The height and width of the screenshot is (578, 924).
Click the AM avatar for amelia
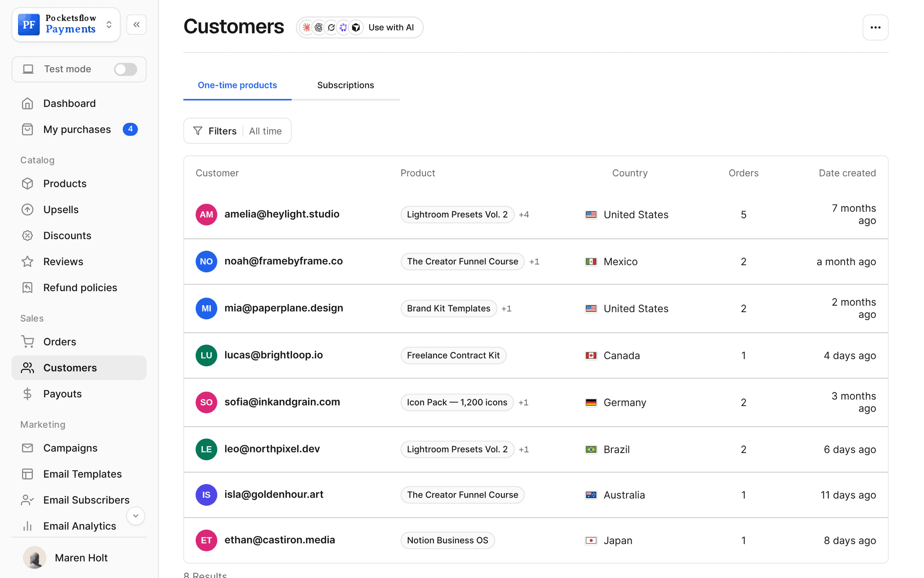pyautogui.click(x=206, y=214)
